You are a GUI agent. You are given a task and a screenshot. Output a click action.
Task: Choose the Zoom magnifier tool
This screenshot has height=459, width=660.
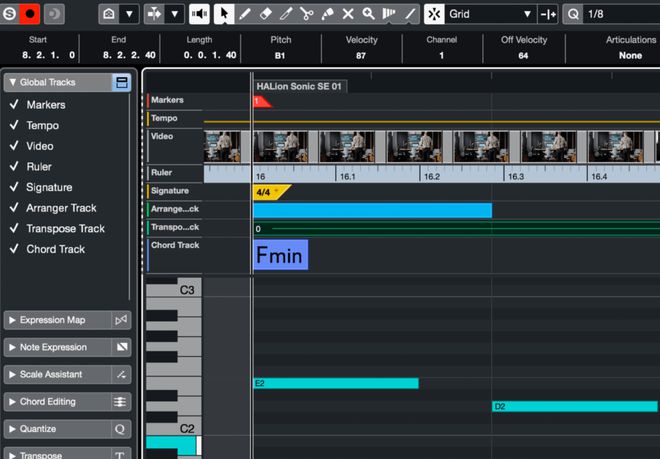[368, 14]
